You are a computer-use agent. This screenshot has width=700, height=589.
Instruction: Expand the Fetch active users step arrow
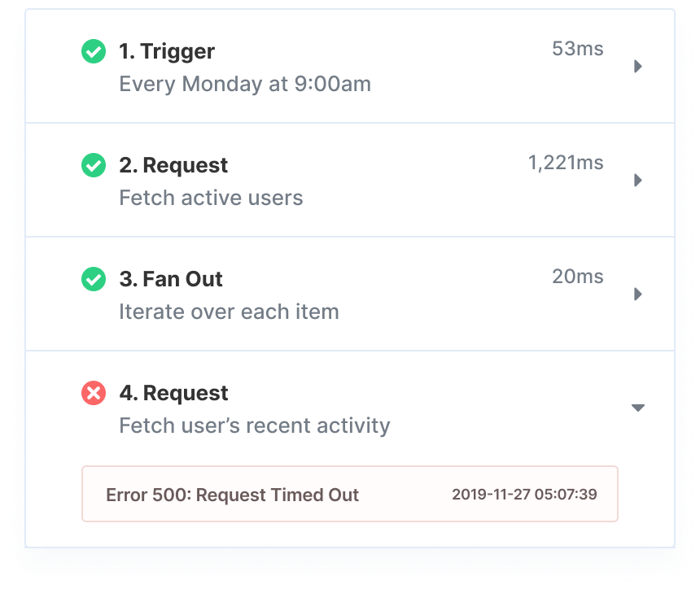638,180
